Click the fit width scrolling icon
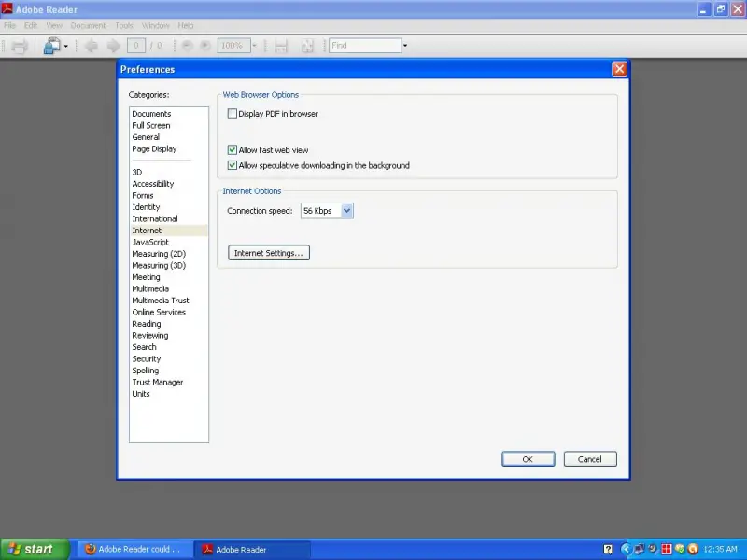Viewport: 747px width, 560px height. (x=281, y=46)
